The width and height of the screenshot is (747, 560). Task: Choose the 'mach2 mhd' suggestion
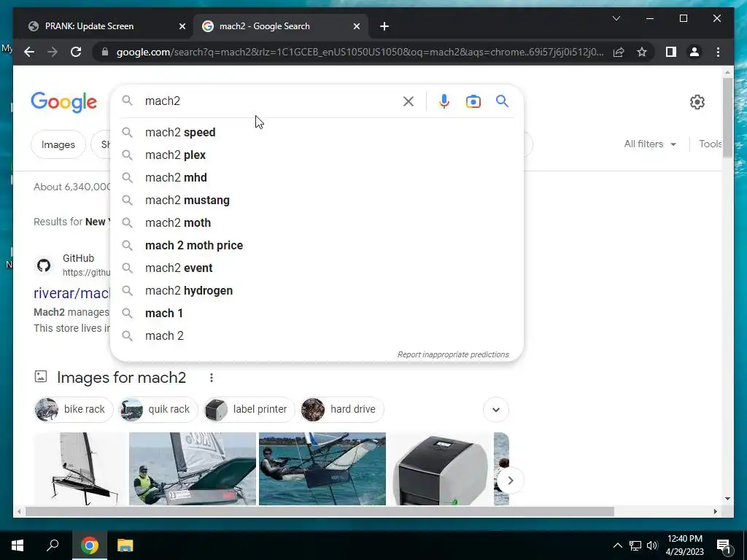pyautogui.click(x=317, y=178)
